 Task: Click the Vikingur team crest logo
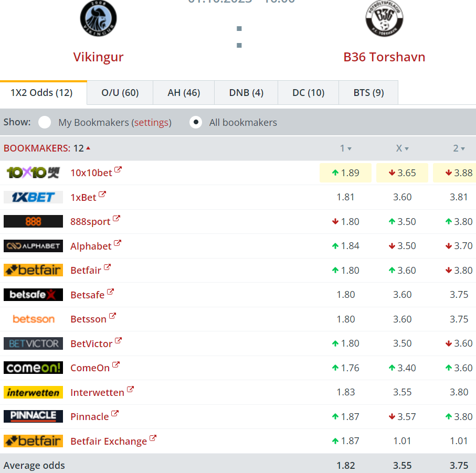(x=98, y=18)
